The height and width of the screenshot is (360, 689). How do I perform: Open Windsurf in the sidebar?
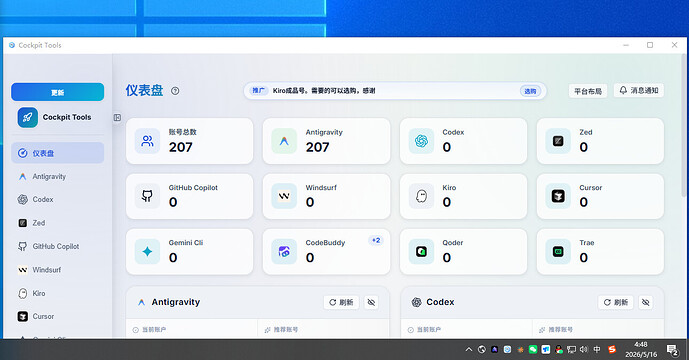point(58,269)
